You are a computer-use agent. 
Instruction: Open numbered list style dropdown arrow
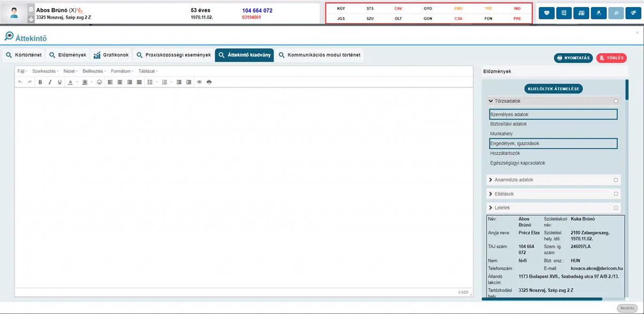(x=170, y=82)
